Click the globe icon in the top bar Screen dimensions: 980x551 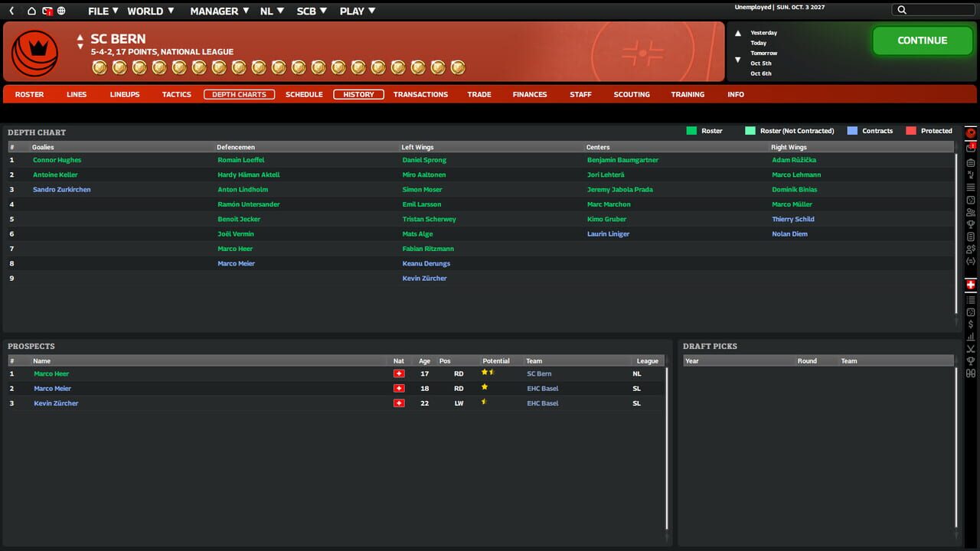pyautogui.click(x=61, y=11)
